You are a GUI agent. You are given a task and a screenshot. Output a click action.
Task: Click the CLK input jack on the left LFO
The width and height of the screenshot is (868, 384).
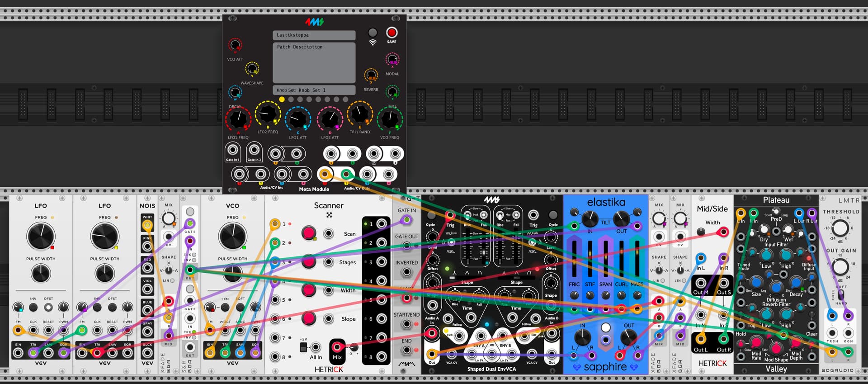[x=33, y=330]
